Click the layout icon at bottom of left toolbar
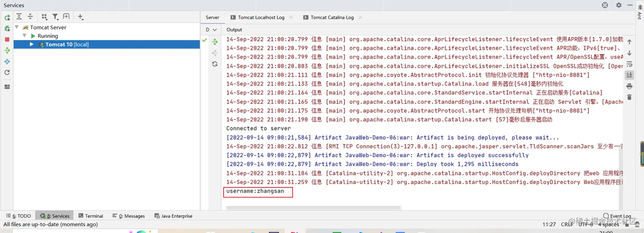 (x=7, y=86)
